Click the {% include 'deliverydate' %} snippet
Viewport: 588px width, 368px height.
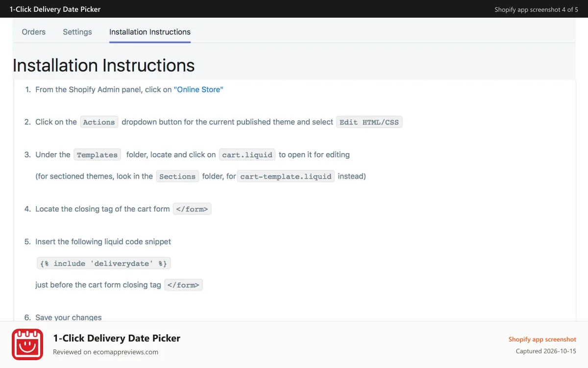coord(104,263)
